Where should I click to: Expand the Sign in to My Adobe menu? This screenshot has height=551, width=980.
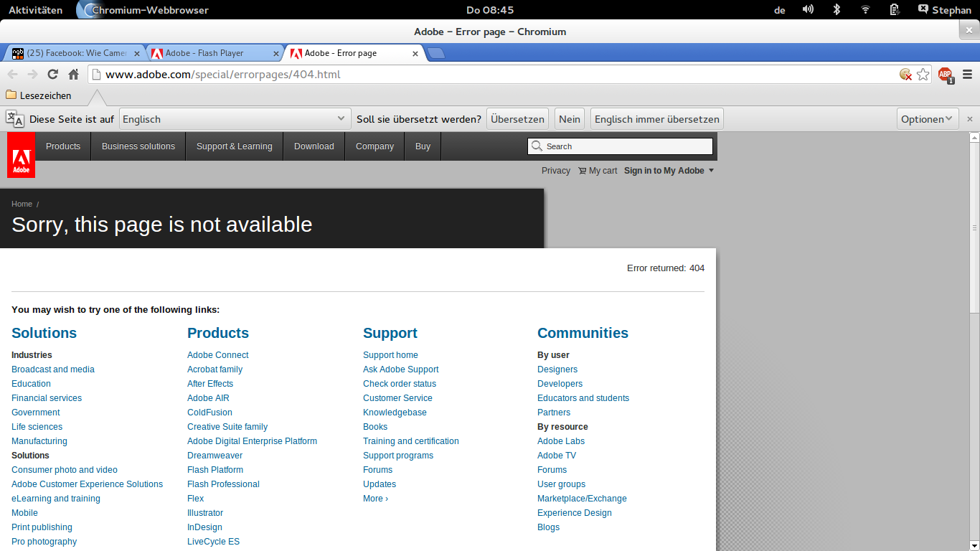pos(669,171)
